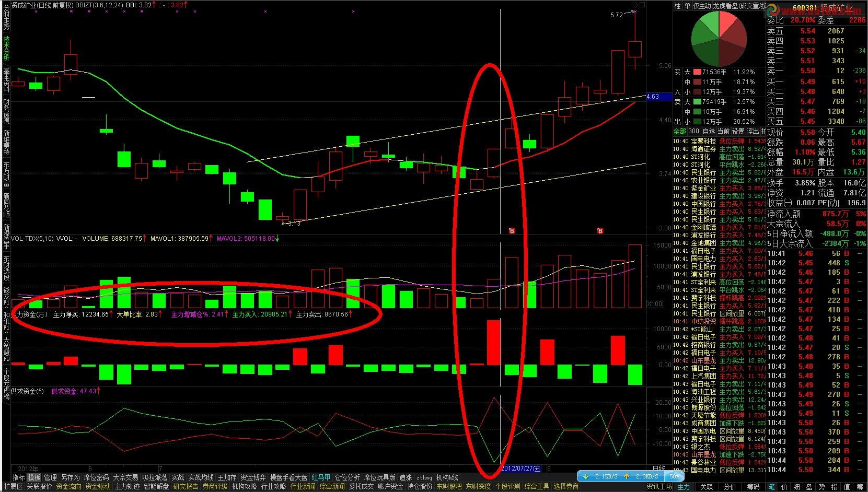Image resolution: width=868 pixels, height=492 pixels.
Task: Open 扩展区 in the bottom bar
Action: coord(13,486)
